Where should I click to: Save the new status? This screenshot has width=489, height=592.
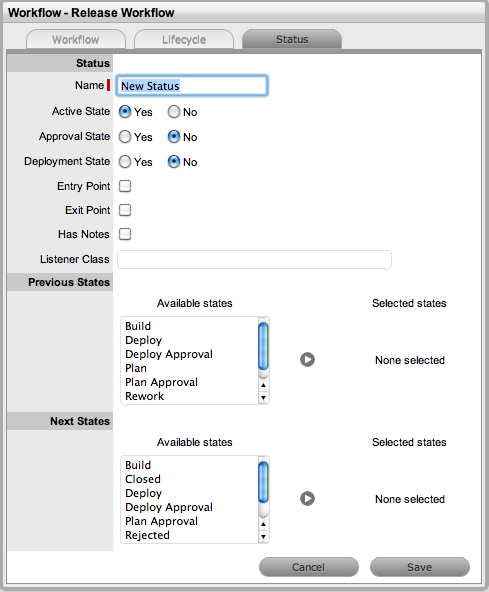pos(420,567)
